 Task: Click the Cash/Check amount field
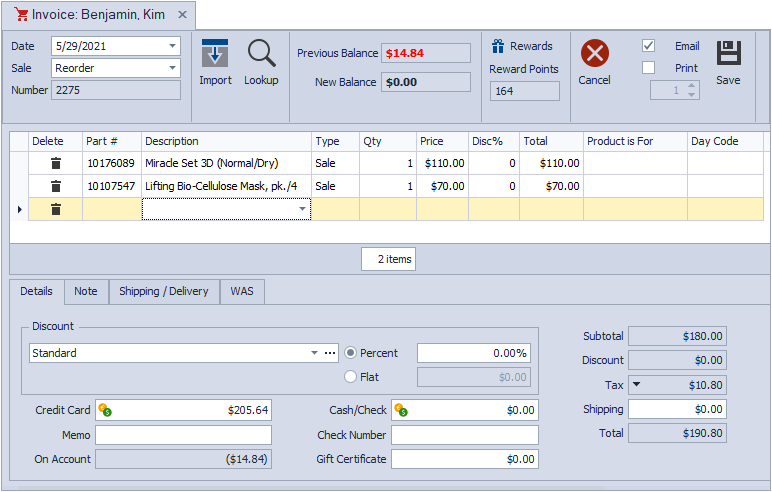pos(465,410)
